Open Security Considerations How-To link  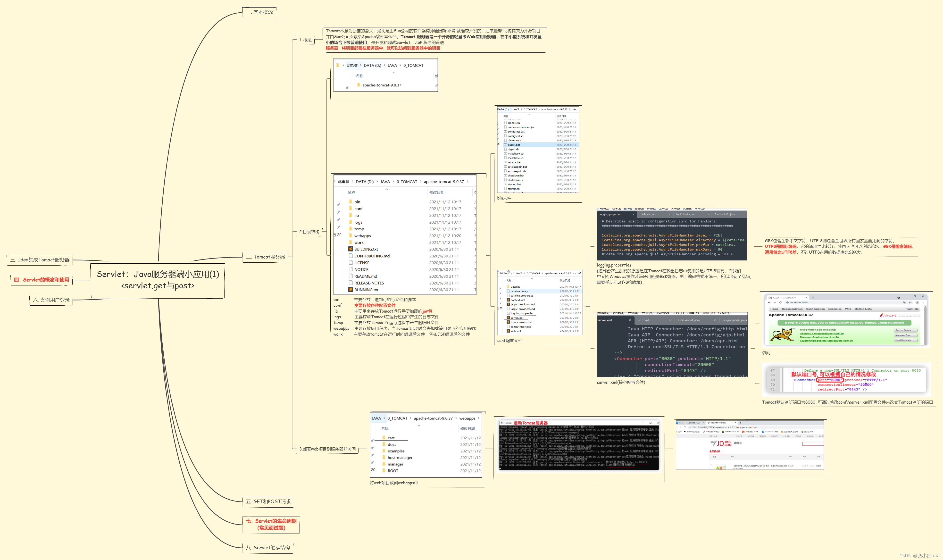(822, 334)
